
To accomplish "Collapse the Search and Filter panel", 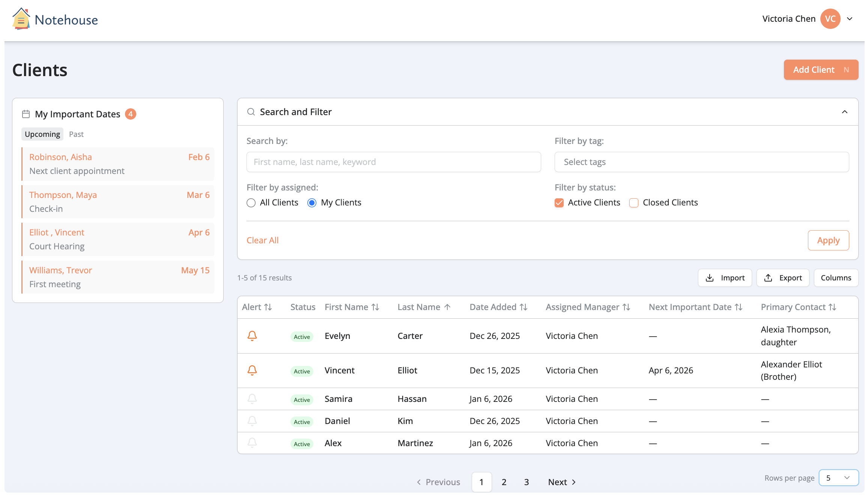I will [x=845, y=112].
